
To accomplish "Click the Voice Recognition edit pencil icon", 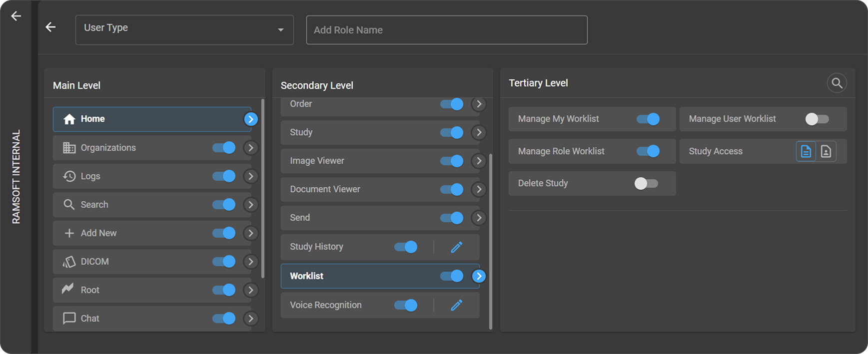I will tap(457, 305).
